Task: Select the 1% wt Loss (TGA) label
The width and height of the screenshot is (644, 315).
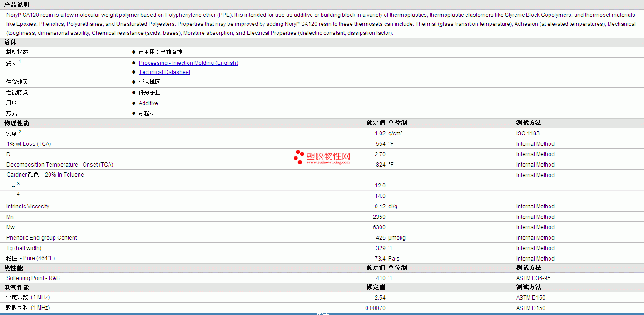Action: pos(29,144)
